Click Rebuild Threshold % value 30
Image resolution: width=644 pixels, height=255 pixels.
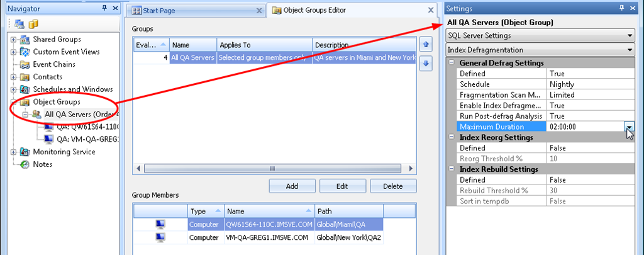coord(591,190)
